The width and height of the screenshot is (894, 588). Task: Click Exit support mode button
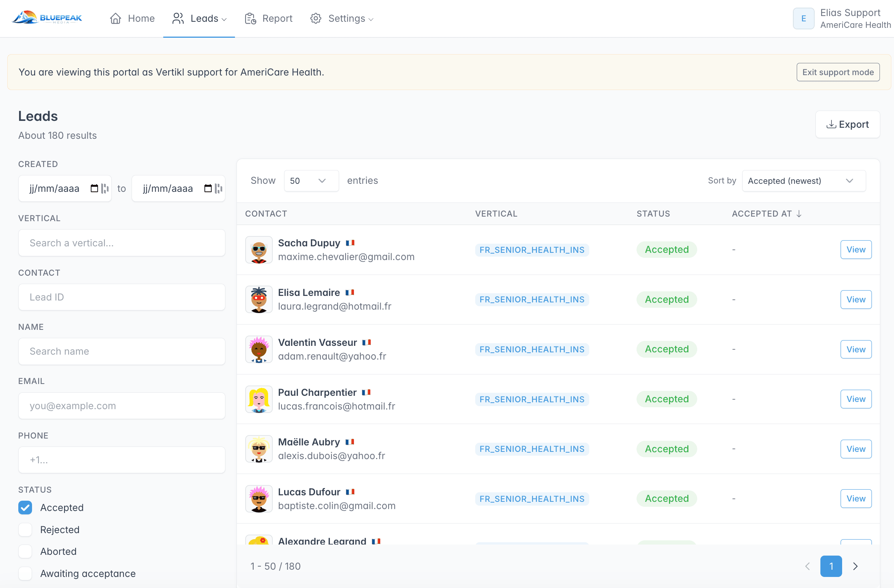point(838,72)
